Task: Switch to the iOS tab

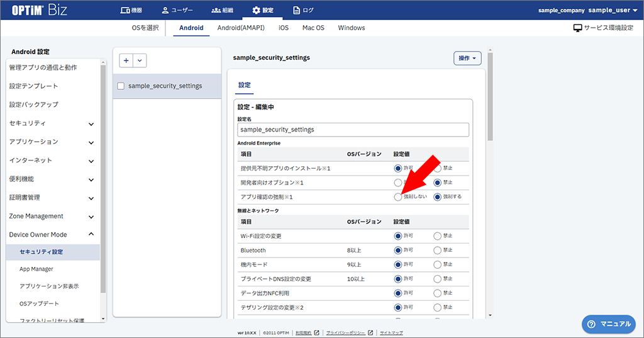Action: pyautogui.click(x=284, y=28)
